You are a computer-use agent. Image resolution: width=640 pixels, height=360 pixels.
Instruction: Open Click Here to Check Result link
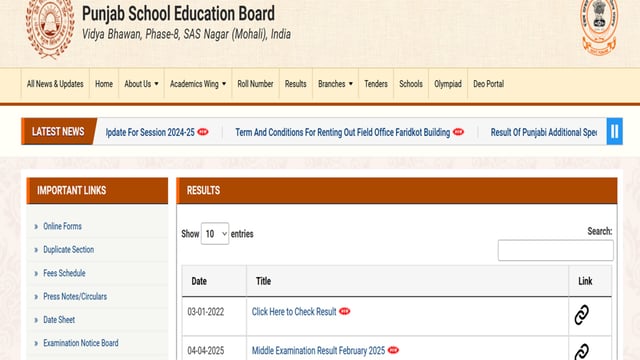[294, 311]
